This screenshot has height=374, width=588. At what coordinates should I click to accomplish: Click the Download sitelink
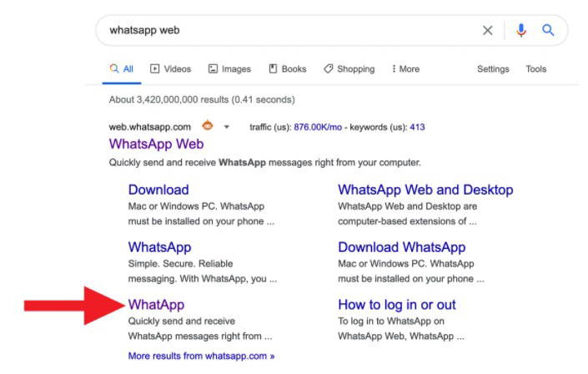158,190
